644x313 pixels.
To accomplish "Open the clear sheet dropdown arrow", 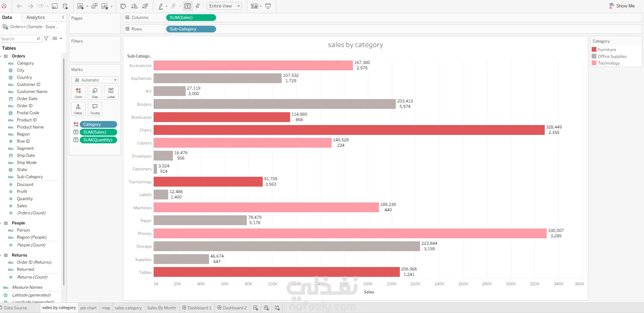I will [111, 6].
